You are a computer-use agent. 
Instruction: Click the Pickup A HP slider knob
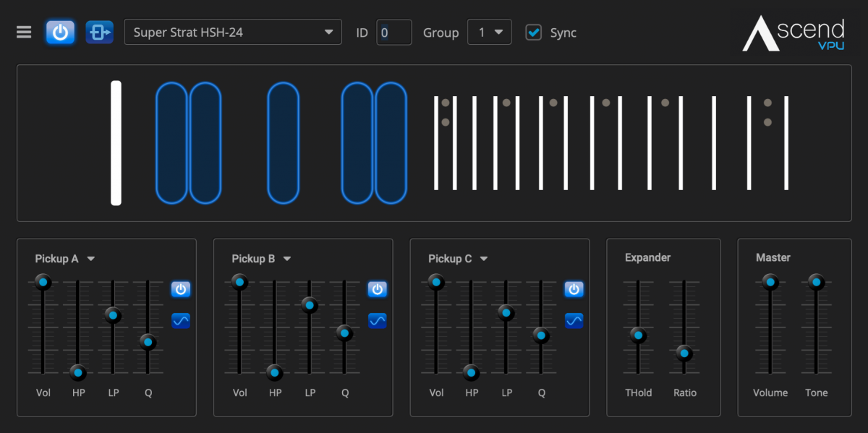click(x=78, y=373)
